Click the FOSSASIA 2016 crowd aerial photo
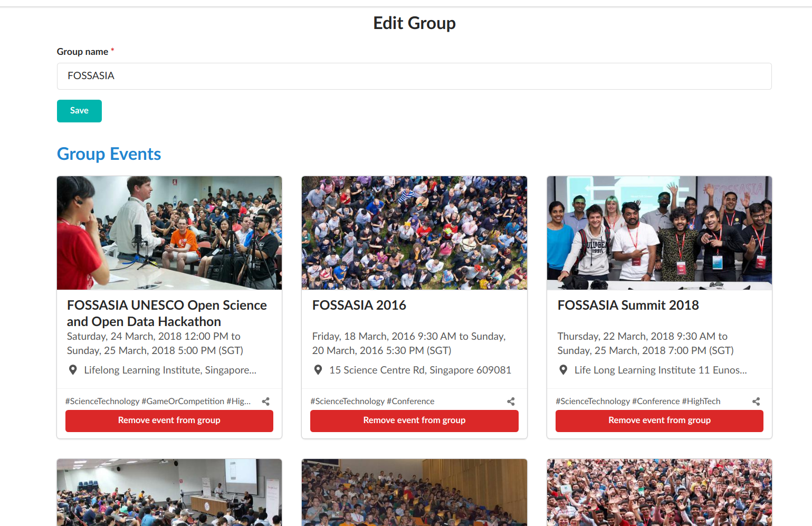The image size is (812, 526). pos(414,233)
